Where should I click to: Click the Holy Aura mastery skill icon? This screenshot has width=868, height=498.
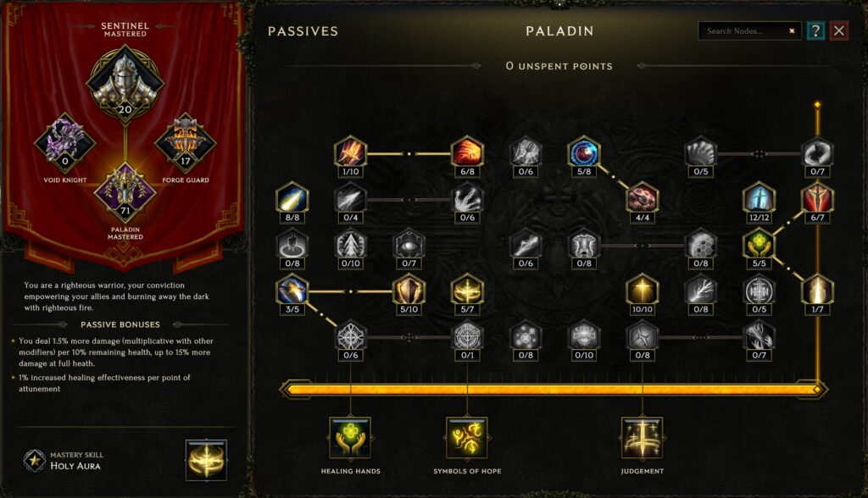207,461
